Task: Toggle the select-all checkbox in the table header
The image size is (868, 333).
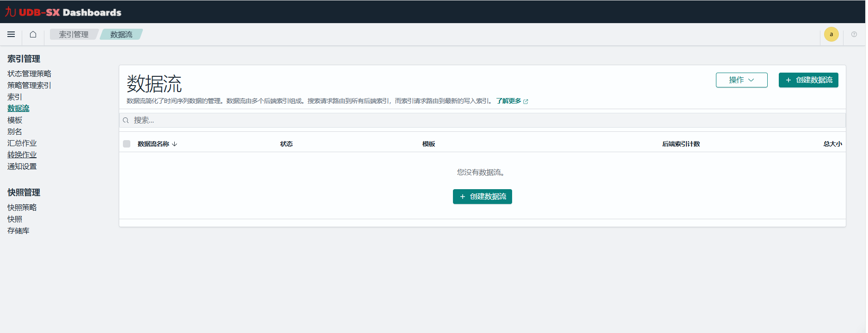Action: coord(127,144)
